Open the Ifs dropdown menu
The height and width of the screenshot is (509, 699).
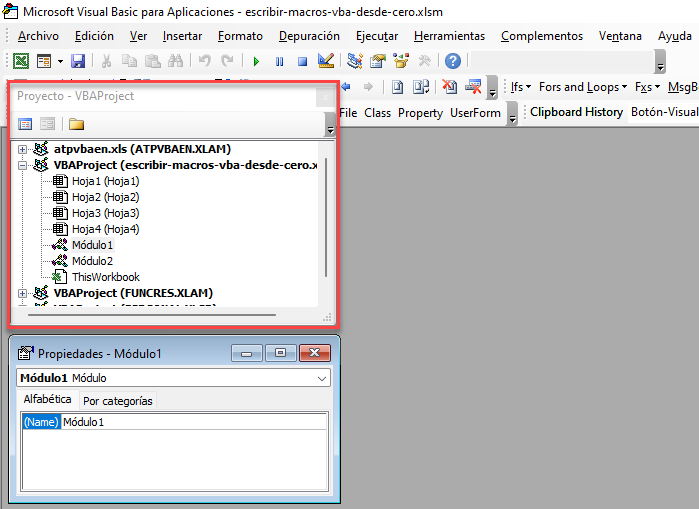[521, 87]
